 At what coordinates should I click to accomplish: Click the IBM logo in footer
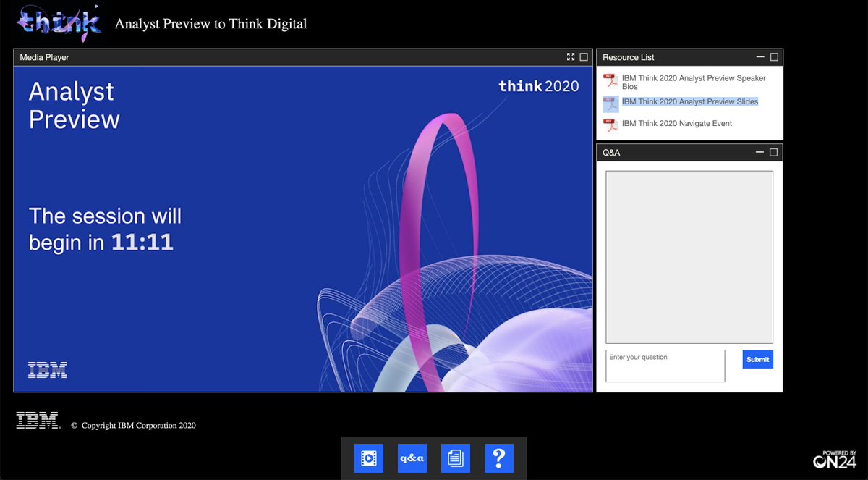(38, 421)
